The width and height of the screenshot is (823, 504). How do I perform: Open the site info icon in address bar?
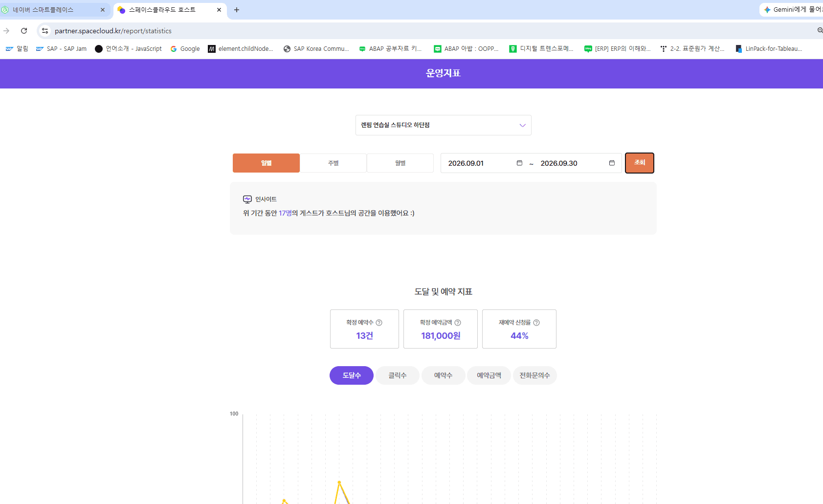(45, 31)
